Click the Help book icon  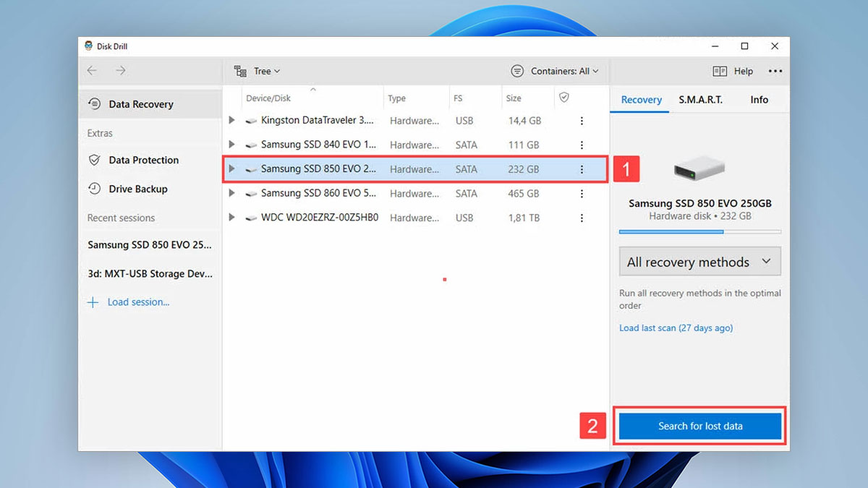pos(720,71)
